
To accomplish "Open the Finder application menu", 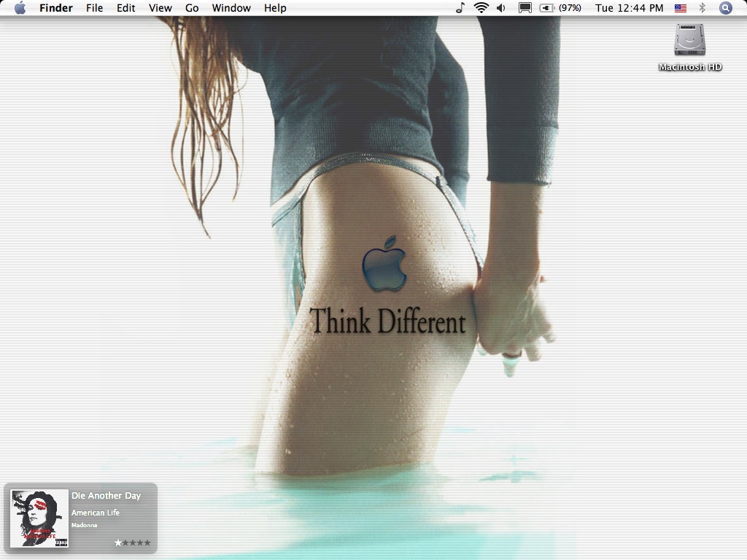I will [55, 8].
